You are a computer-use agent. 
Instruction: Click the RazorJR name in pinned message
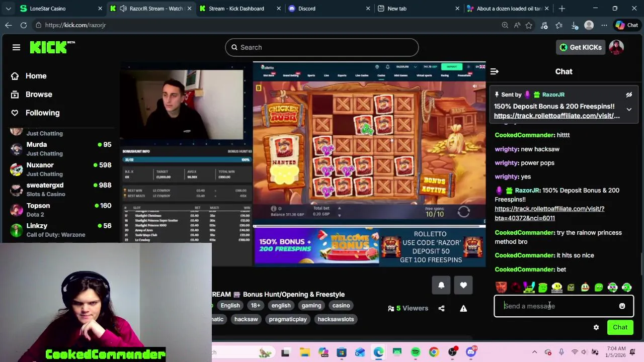[x=553, y=95]
